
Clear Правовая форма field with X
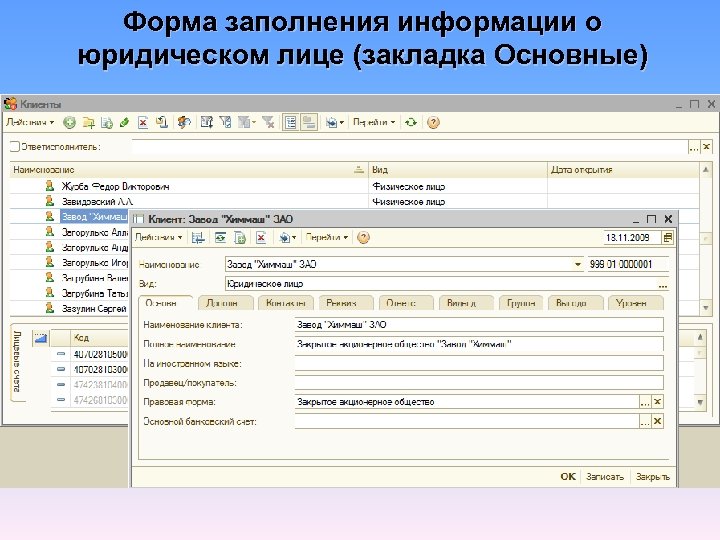pyautogui.click(x=658, y=402)
